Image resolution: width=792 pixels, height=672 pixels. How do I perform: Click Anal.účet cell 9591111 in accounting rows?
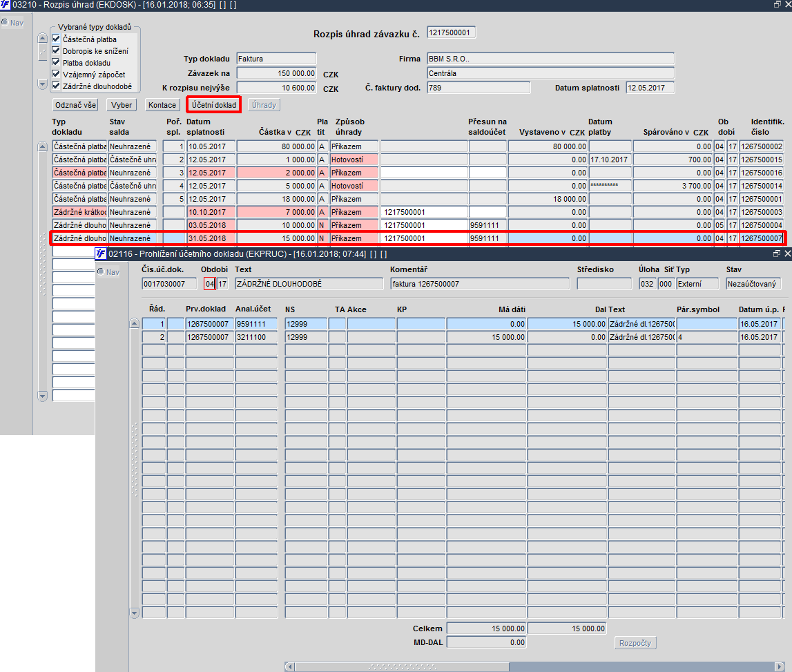256,324
